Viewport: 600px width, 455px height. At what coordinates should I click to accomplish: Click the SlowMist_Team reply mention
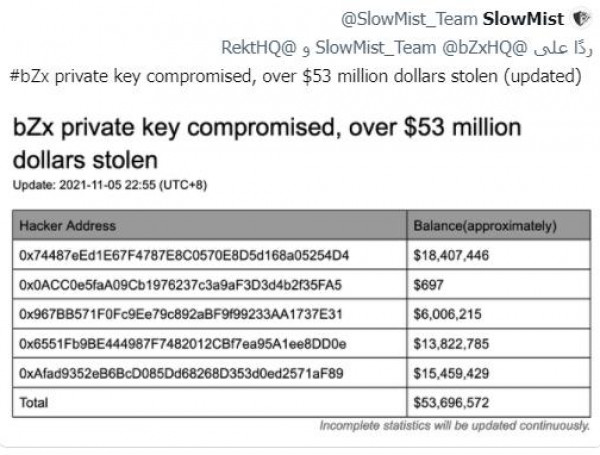coord(376,48)
